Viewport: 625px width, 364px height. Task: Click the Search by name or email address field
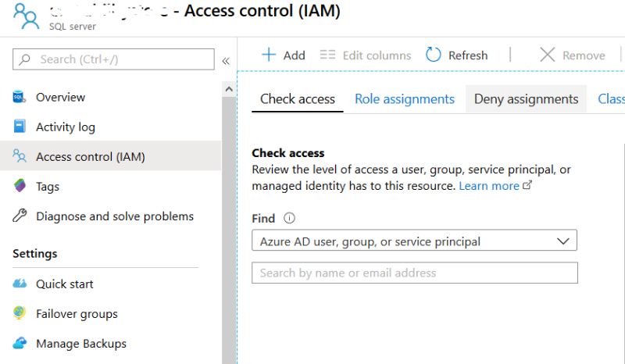point(415,273)
